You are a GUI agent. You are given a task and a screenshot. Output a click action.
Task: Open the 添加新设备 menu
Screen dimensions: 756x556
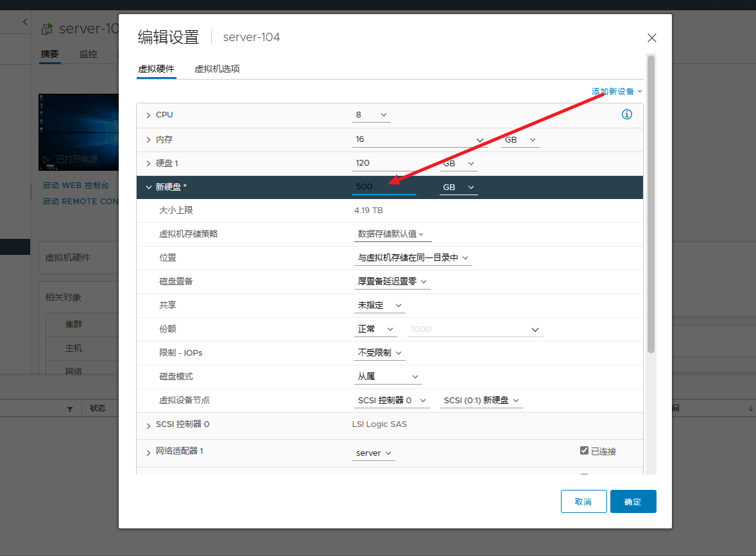616,92
